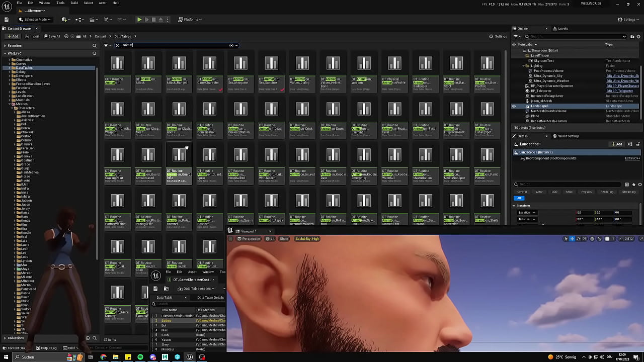Collapse the Transform section
The height and width of the screenshot is (362, 644).
[x=514, y=206]
